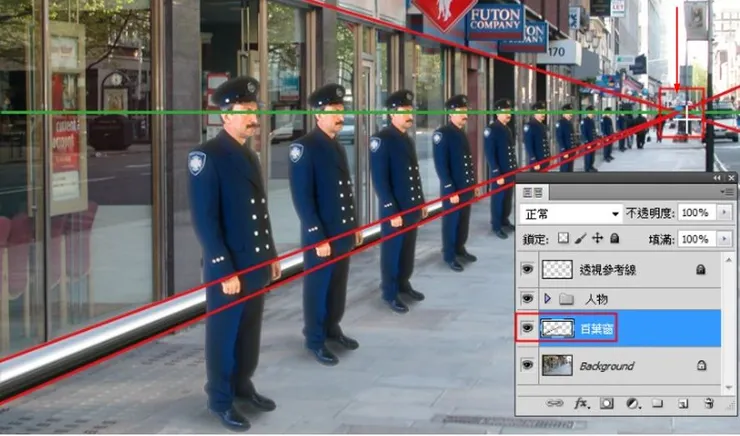
Task: Create a new layer
Action: (682, 403)
